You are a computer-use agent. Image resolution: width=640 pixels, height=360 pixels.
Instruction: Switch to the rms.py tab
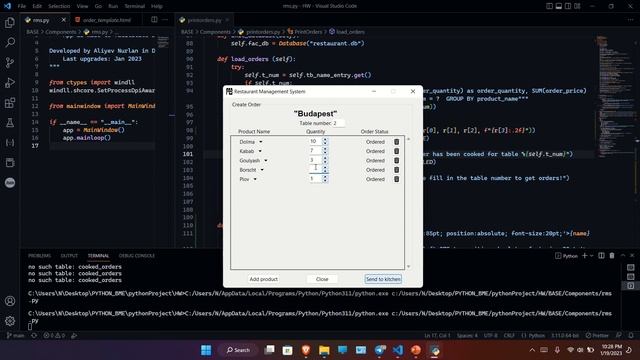tap(41, 20)
